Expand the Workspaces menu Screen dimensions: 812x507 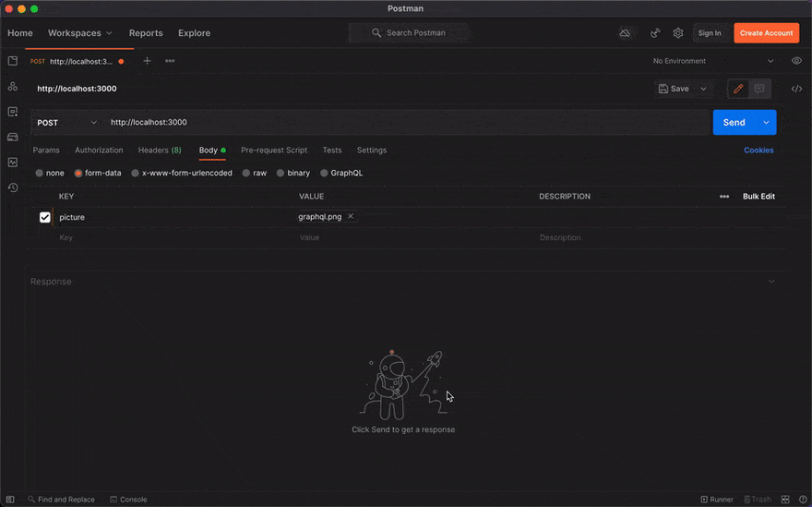click(x=79, y=32)
